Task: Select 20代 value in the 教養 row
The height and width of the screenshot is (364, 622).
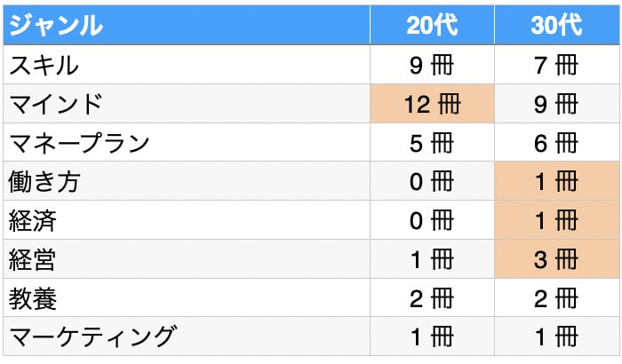Action: click(x=432, y=299)
